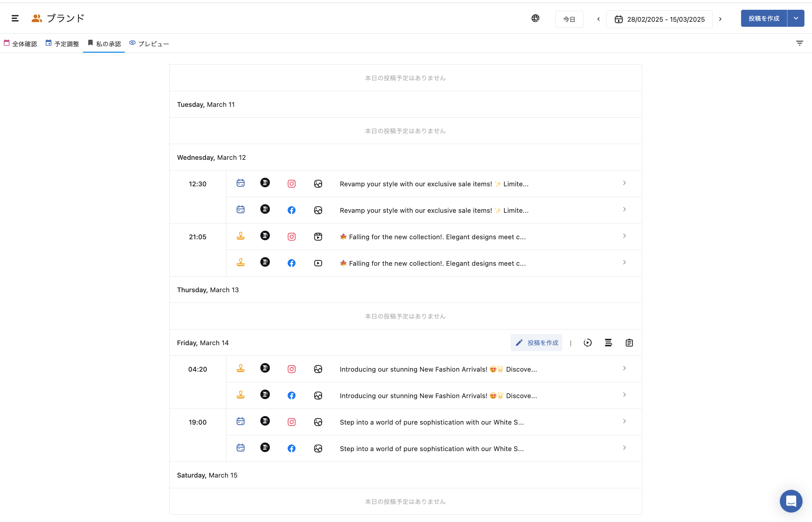The height and width of the screenshot is (522, 812).
Task: Open the chat support bubble
Action: coord(791,501)
